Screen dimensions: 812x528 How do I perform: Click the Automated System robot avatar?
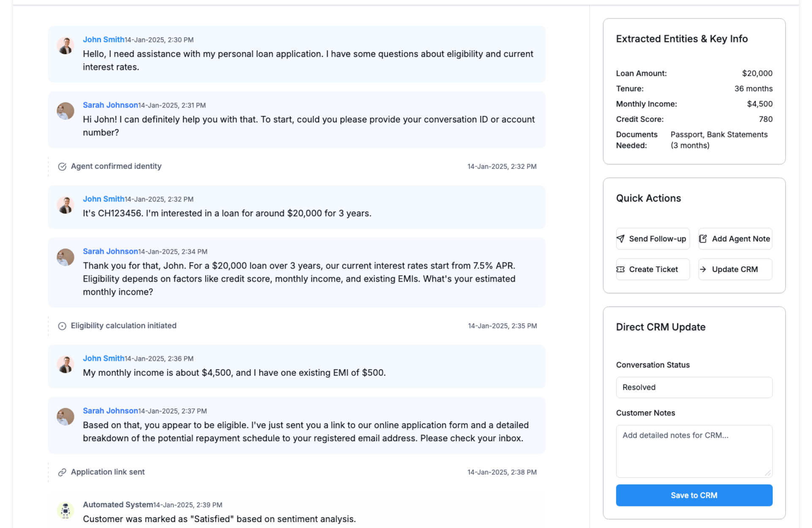tap(66, 510)
